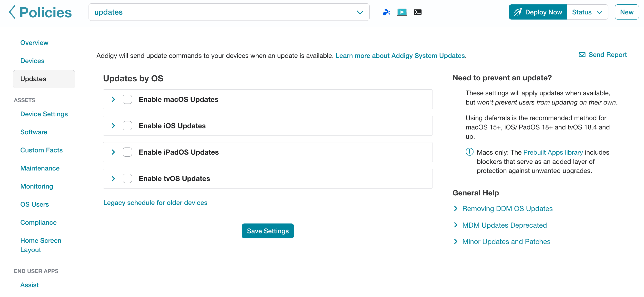
Task: Click the back arrow beside Policies
Action: point(12,12)
